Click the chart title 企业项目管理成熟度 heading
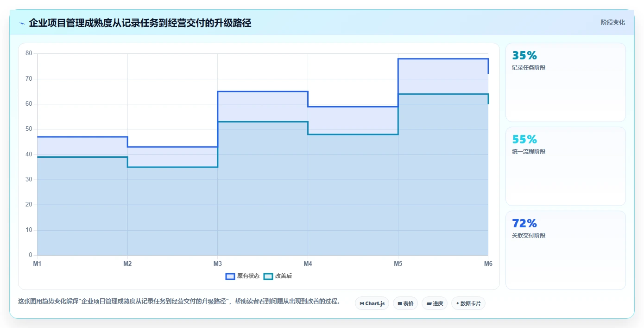The height and width of the screenshot is (328, 644). pos(140,23)
